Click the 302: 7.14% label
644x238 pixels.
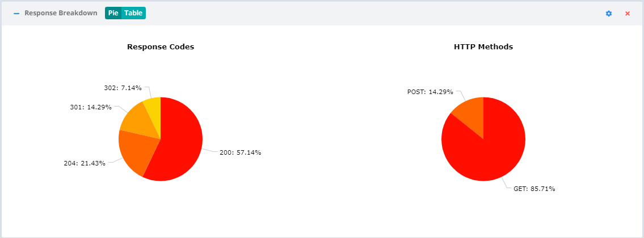[x=123, y=88]
